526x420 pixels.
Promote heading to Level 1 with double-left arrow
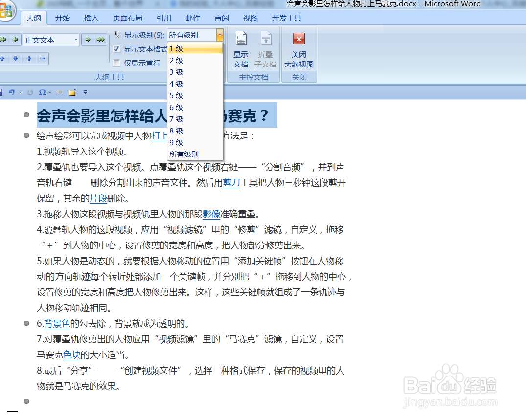4,40
